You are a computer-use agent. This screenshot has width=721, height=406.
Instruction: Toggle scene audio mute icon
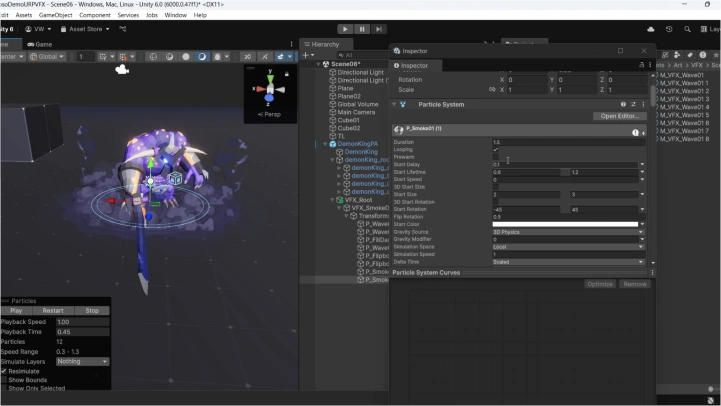point(247,57)
